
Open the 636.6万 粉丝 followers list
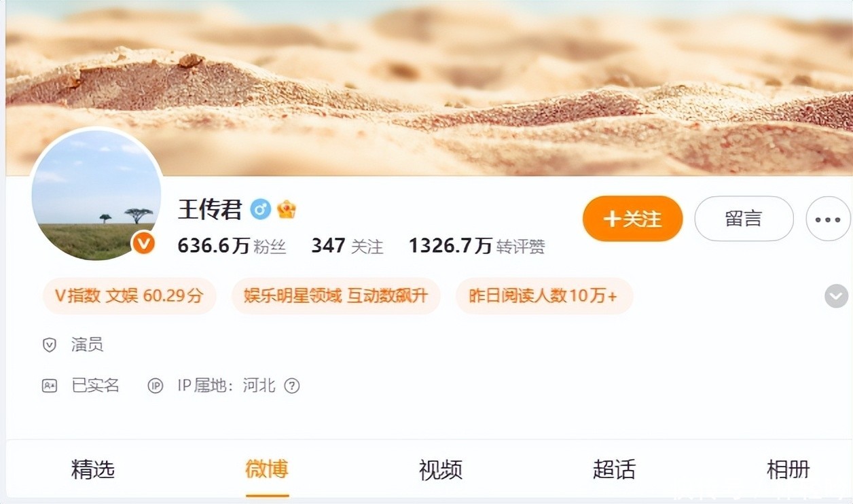click(x=232, y=246)
